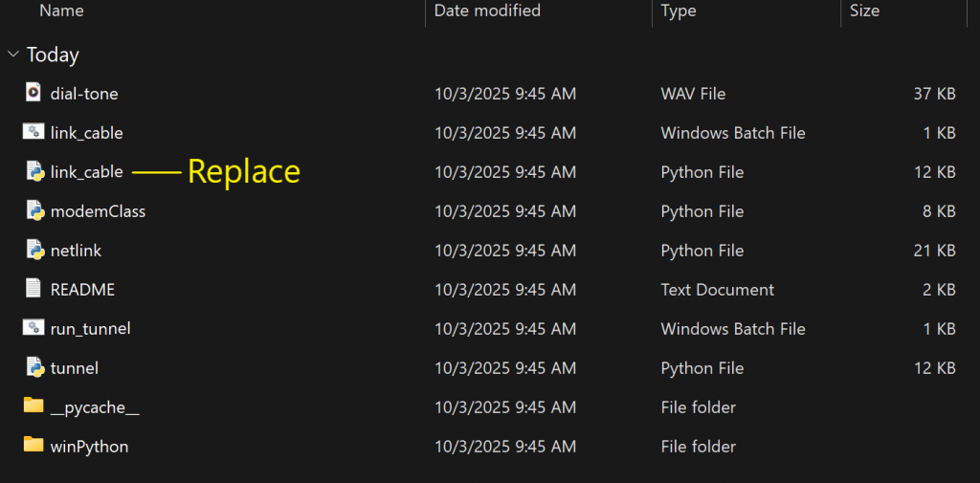Collapse the Today group chevron

12,55
